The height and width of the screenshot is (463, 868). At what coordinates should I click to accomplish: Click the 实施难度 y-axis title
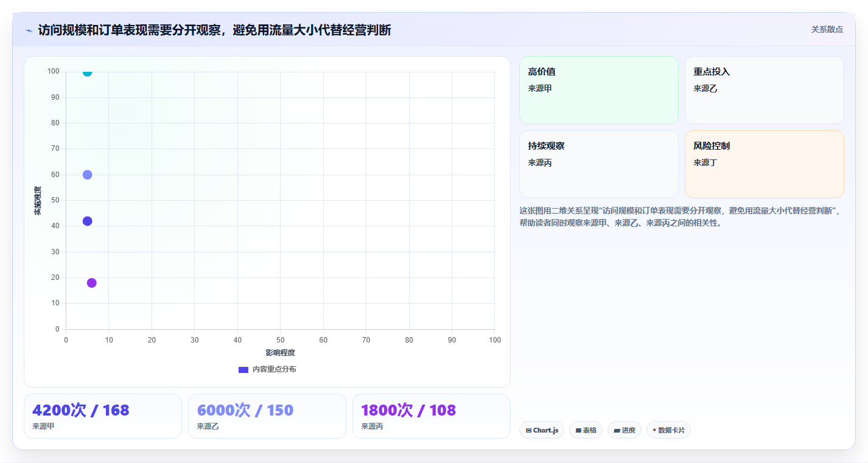[38, 201]
